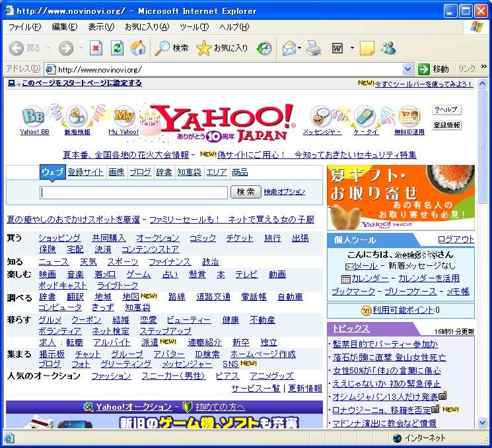The width and height of the screenshot is (492, 448).
Task: Click the page icon in the address bar
Action: [50, 69]
